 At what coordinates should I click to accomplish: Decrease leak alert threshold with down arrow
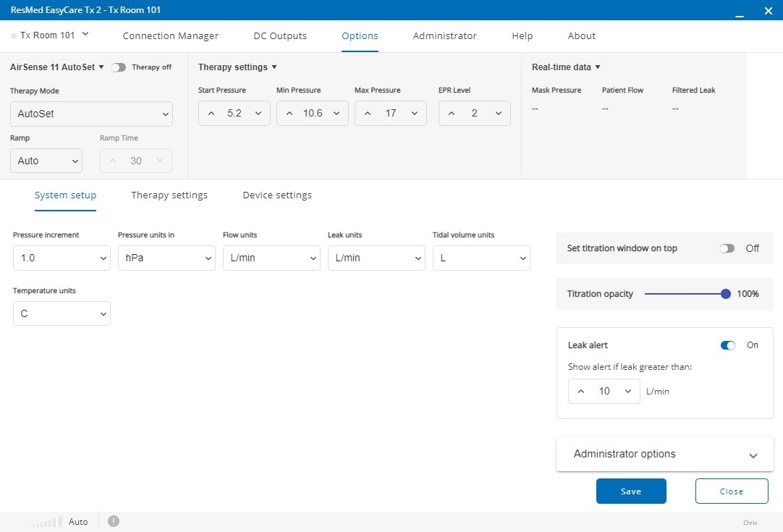pos(628,391)
